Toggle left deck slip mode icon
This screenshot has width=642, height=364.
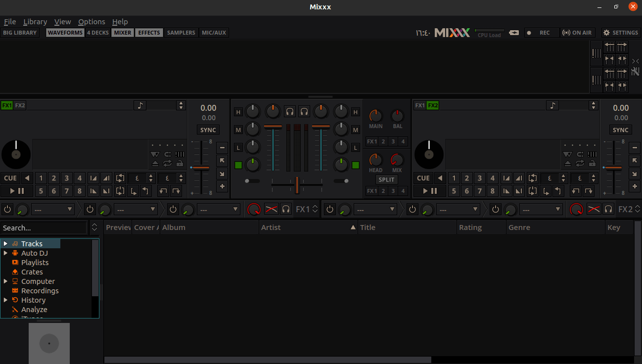155,154
